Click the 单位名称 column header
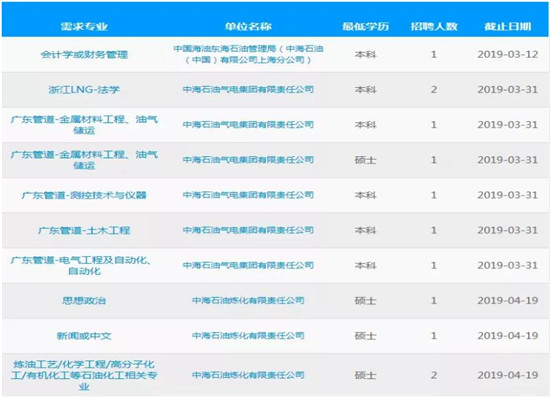The width and height of the screenshot is (550, 400). (248, 26)
